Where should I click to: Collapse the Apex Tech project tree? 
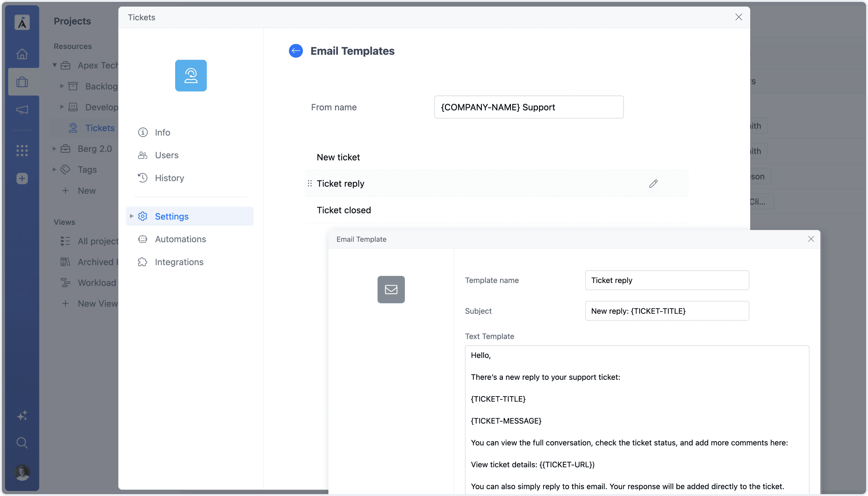tap(55, 65)
